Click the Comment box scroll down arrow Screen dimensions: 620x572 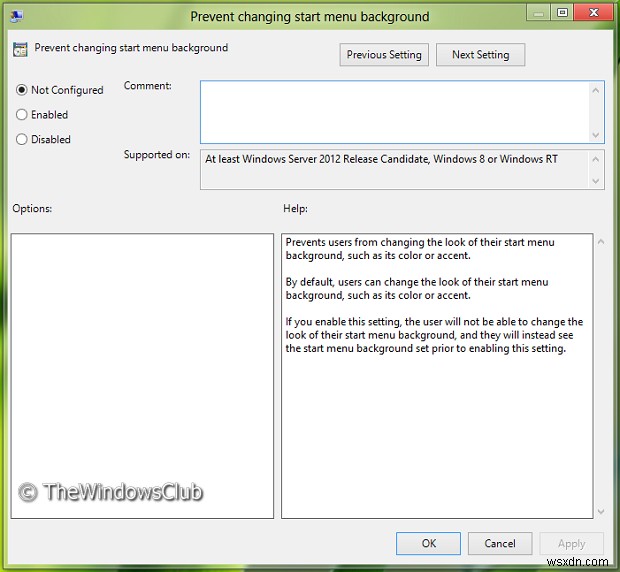tap(596, 135)
